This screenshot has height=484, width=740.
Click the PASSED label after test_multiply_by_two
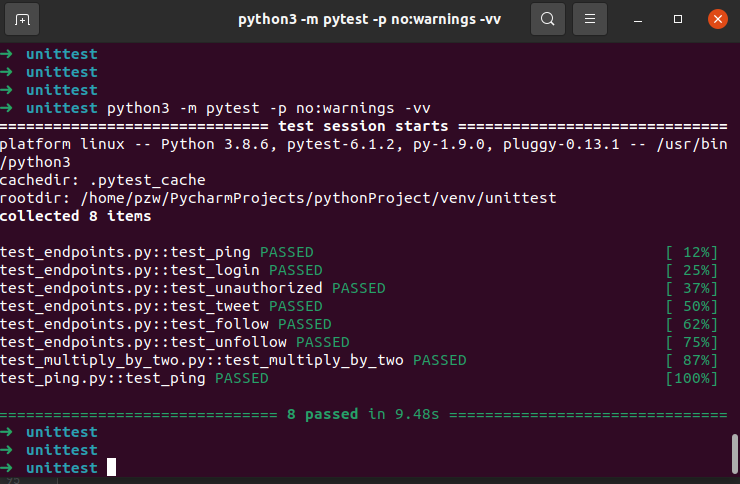point(439,360)
